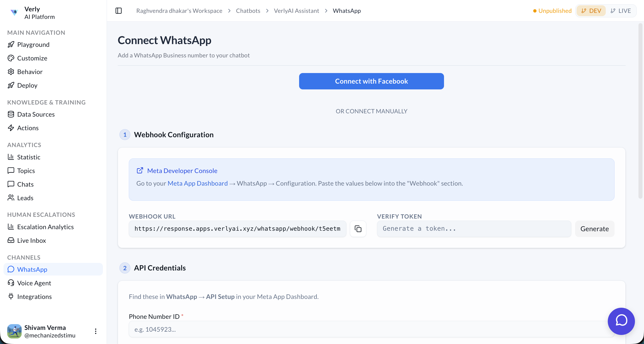Navigate to Chatbots via breadcrumb
This screenshot has height=344, width=644.
click(x=248, y=11)
